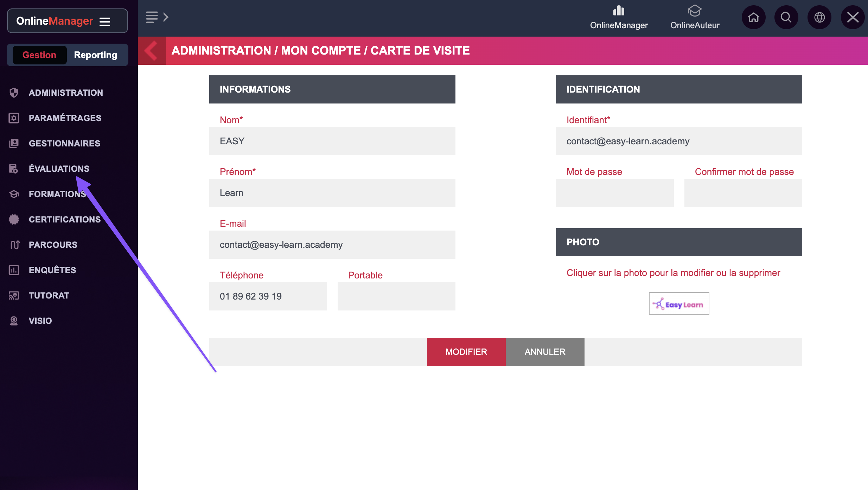Screen dimensions: 868x490
Task: Open OnlineAuteur via graduation cap icon
Action: pyautogui.click(x=695, y=11)
